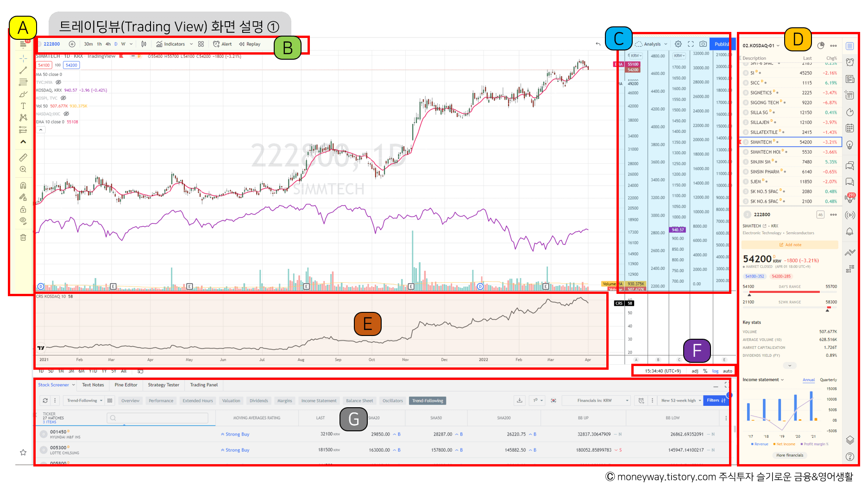Open the candlestick chart style icon

pos(144,44)
